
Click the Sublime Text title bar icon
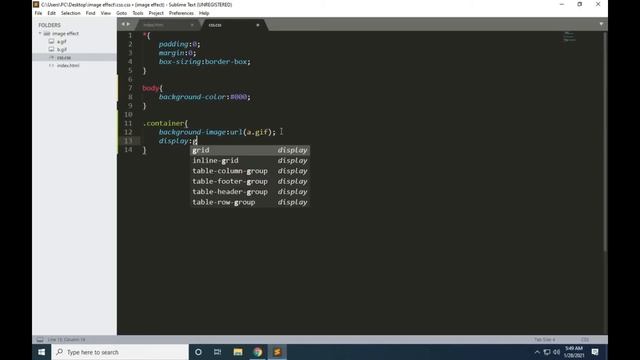[x=36, y=4]
